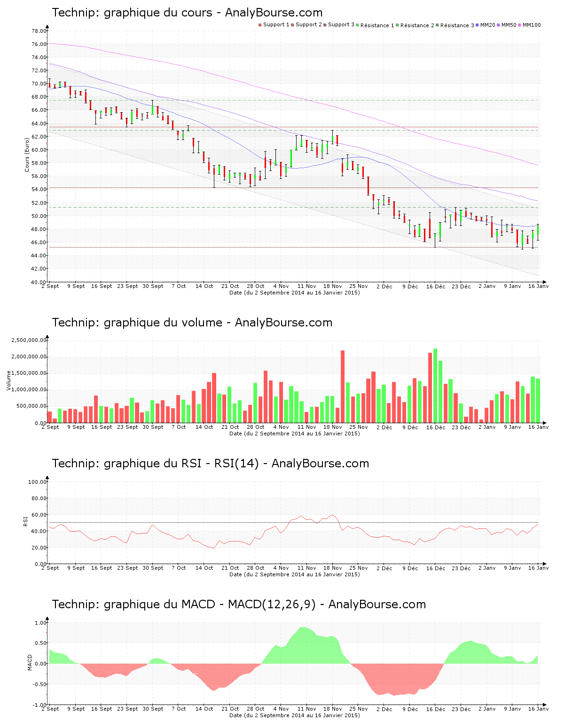Click '1.00' on the MACD axis

click(x=41, y=623)
